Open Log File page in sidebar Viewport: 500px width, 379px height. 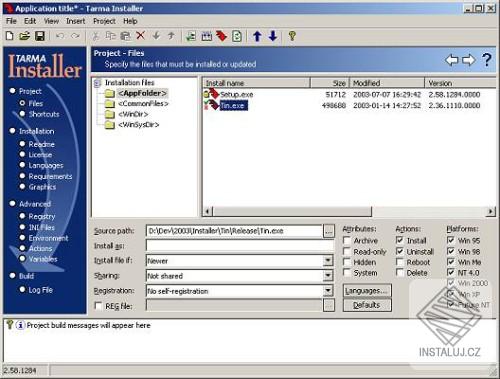40,290
